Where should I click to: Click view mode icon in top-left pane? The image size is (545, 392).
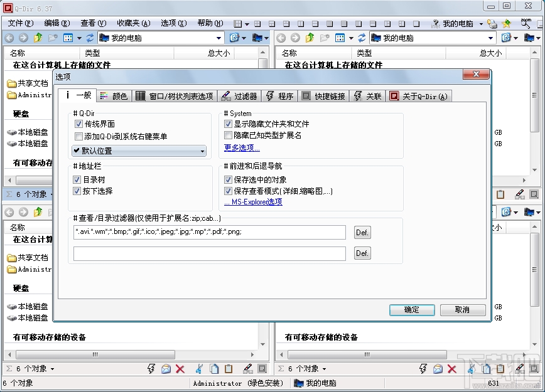(68, 38)
